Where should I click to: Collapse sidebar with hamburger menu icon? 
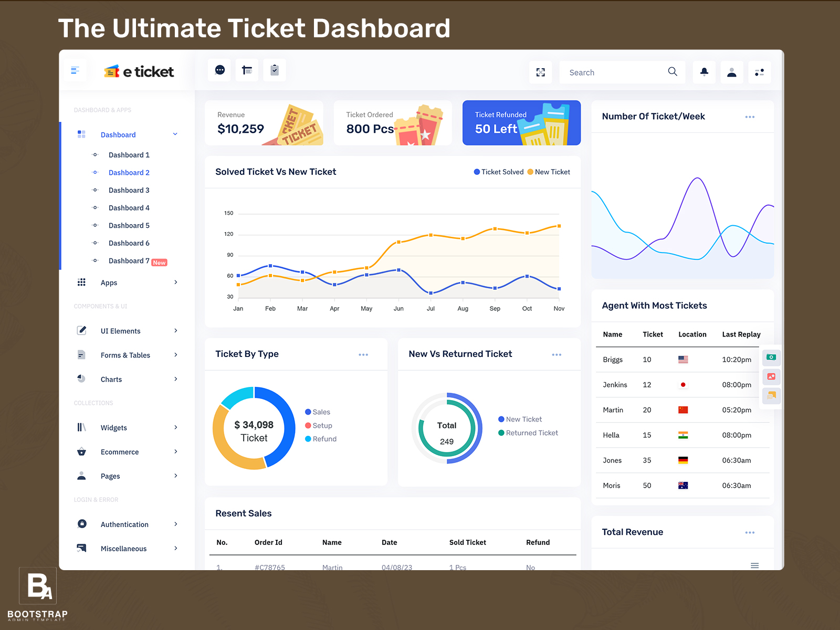(75, 70)
